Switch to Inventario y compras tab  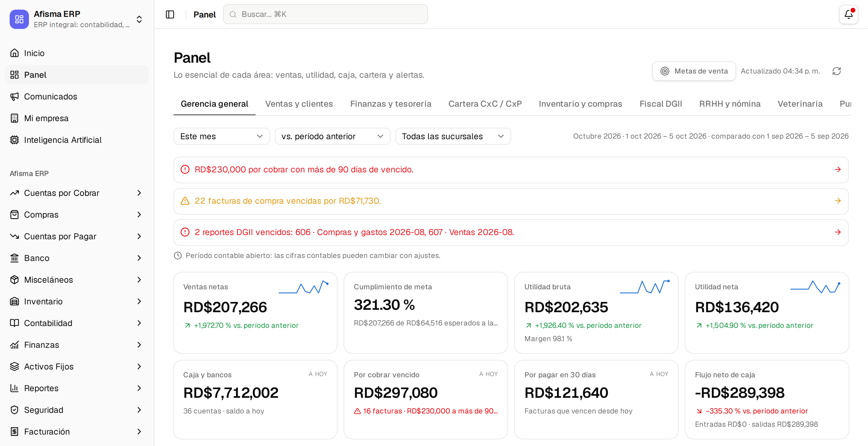[580, 104]
